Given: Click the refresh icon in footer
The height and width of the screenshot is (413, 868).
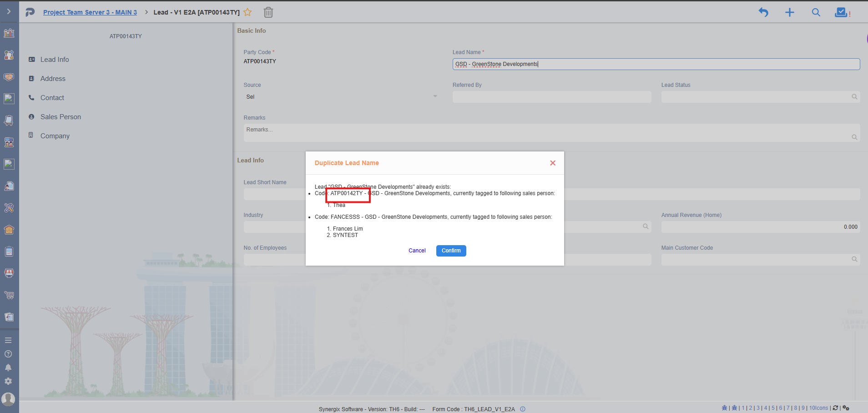Looking at the screenshot, I should click(835, 408).
